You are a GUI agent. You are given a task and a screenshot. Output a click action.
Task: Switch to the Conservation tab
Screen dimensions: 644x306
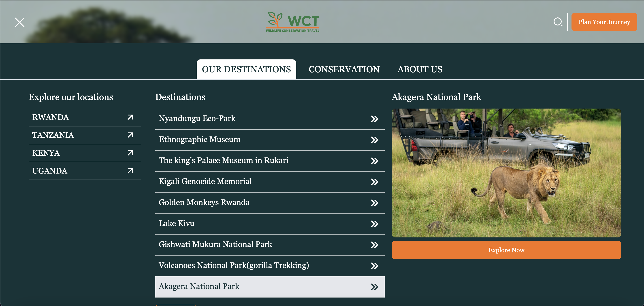344,69
